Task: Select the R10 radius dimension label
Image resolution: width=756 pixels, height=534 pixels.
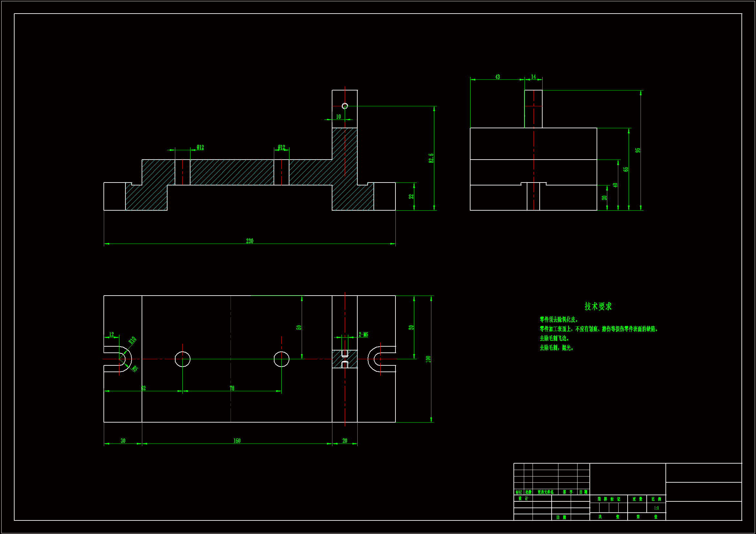Action: [132, 340]
